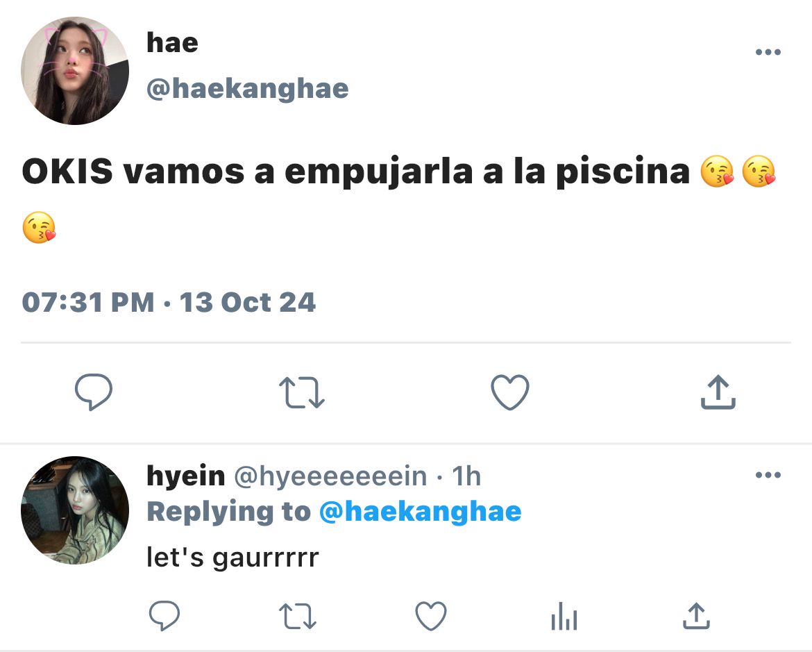
Task: Retweet hyein's reply
Action: [298, 616]
